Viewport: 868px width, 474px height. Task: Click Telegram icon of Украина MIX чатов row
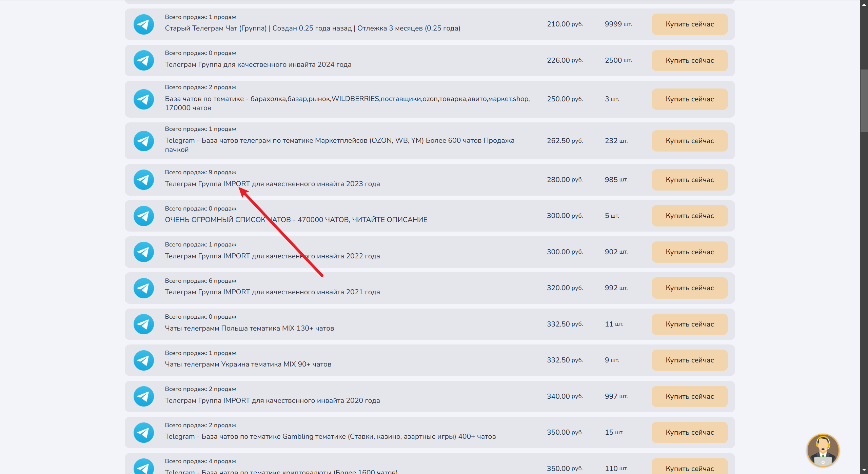point(143,360)
